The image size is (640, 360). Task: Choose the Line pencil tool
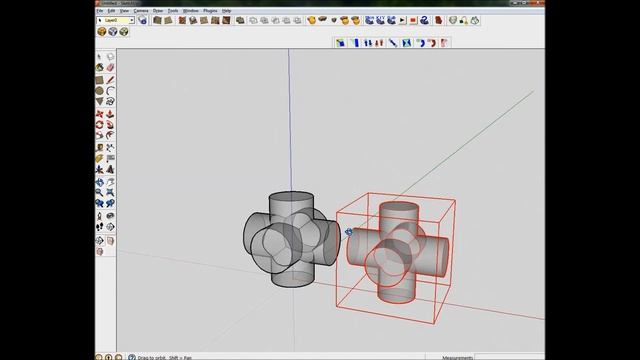pyautogui.click(x=110, y=80)
